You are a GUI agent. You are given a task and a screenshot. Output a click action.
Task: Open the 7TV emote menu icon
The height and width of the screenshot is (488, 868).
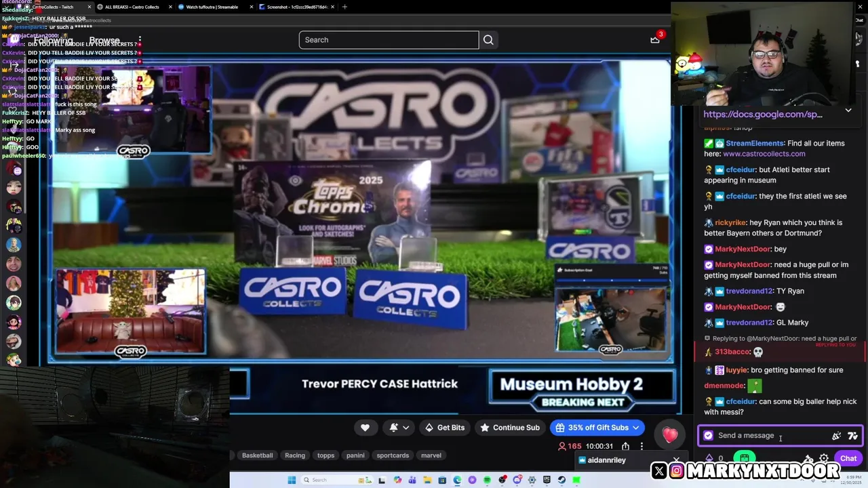[852, 436]
